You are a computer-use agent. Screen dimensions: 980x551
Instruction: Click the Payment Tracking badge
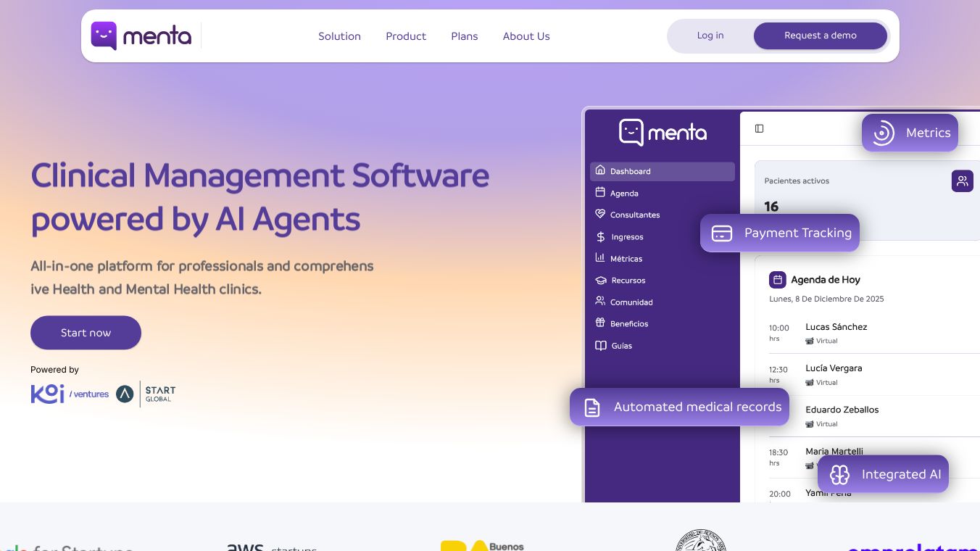click(x=780, y=233)
